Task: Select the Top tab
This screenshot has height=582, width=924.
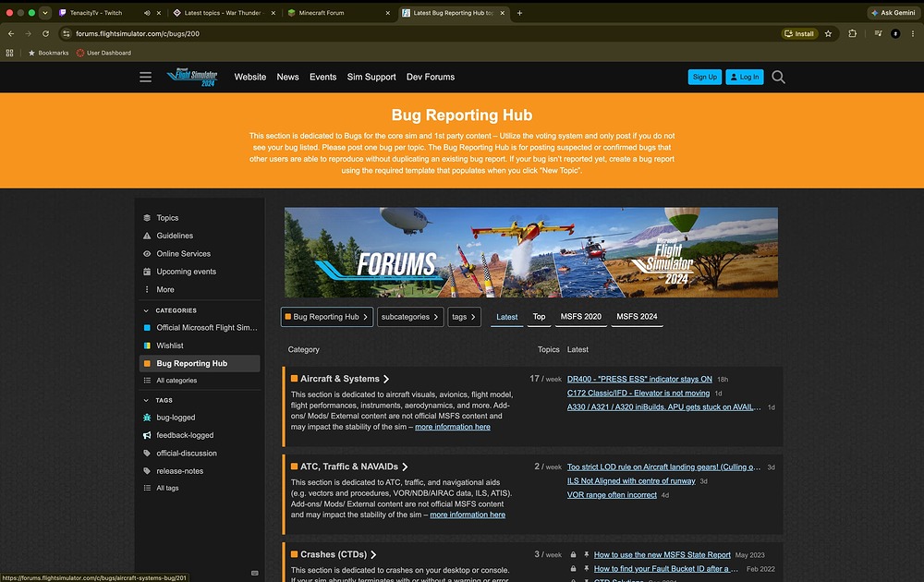Action: 539,316
